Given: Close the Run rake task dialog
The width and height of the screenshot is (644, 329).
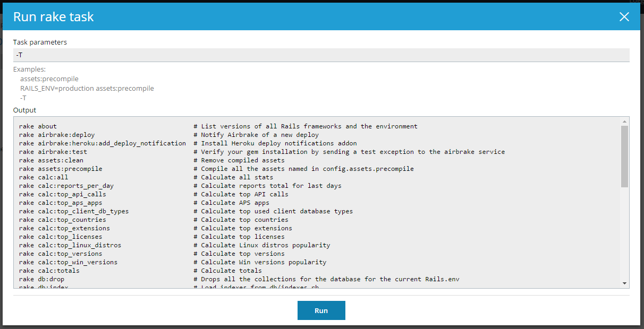Looking at the screenshot, I should click(x=624, y=17).
